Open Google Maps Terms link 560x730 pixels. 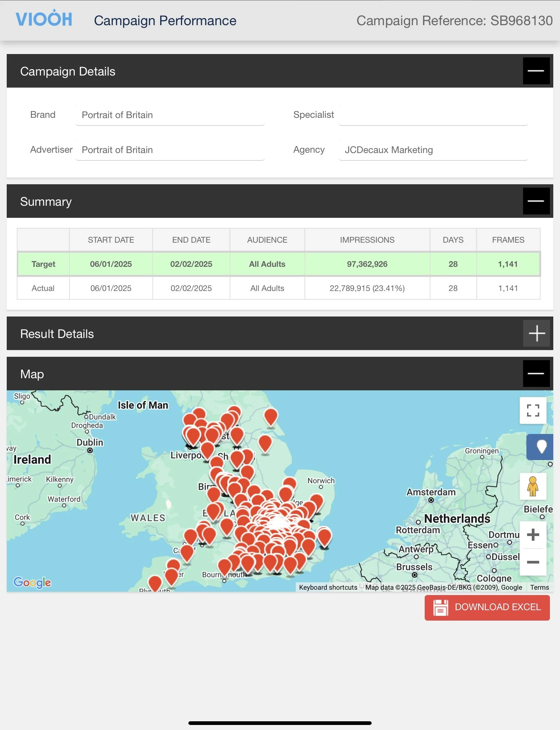[x=540, y=587]
